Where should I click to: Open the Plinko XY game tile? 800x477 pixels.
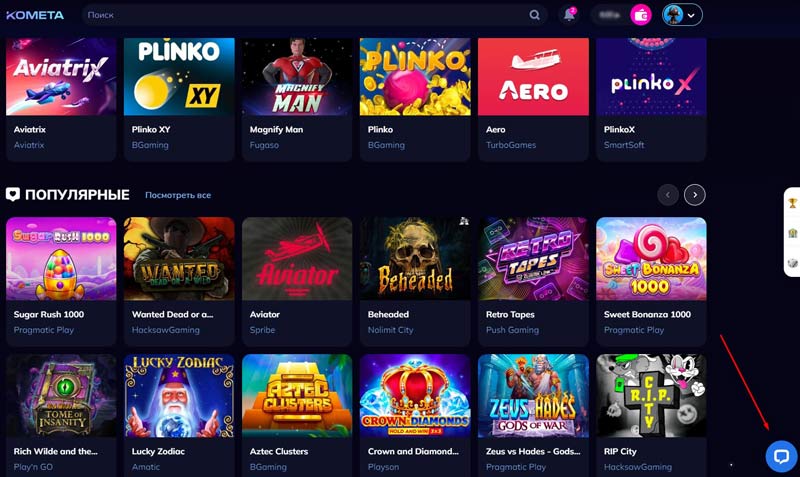tap(179, 77)
